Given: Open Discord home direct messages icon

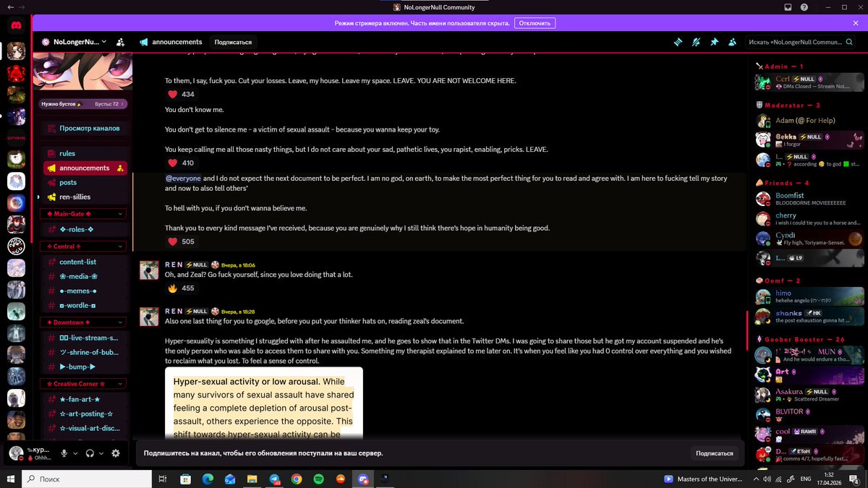Looking at the screenshot, I should pos(16,25).
